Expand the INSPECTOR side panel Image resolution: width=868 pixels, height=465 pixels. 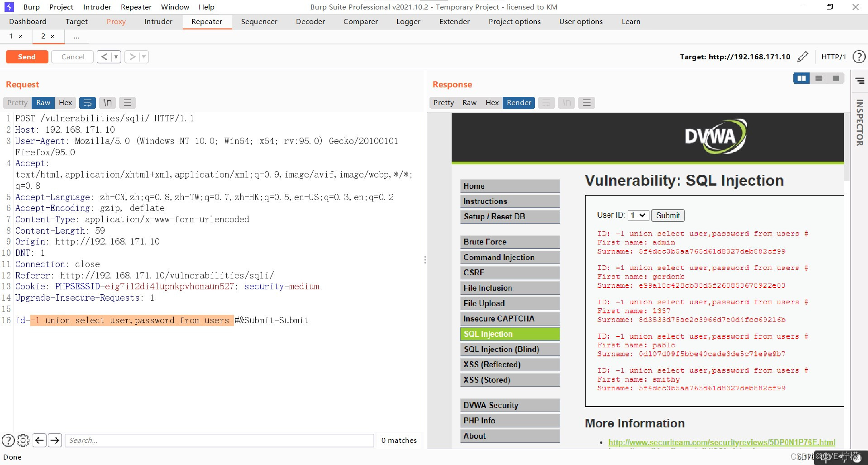point(859,122)
